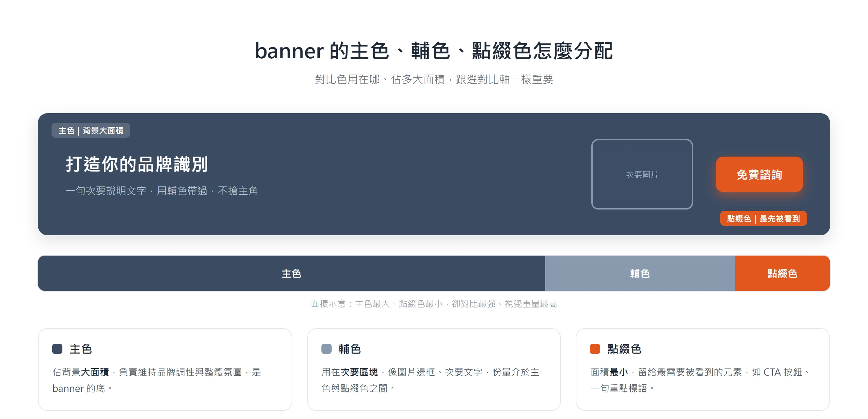Click the 輔色 card heading
The image size is (868, 419).
pos(350,348)
